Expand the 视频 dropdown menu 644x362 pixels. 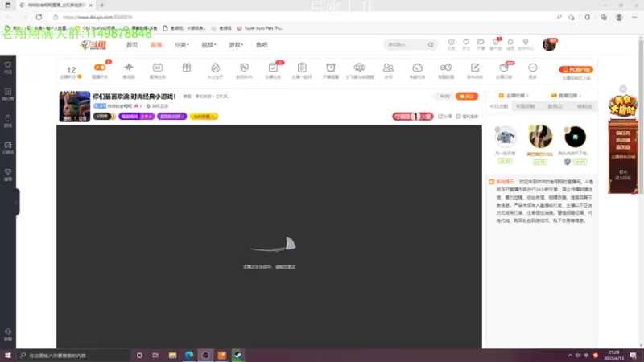[x=208, y=45]
